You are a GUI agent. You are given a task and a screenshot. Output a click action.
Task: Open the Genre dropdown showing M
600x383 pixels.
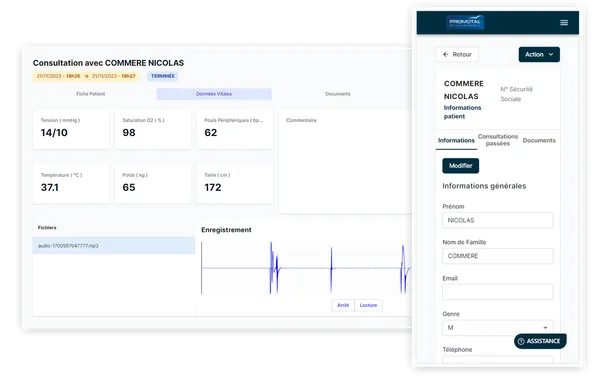point(497,328)
